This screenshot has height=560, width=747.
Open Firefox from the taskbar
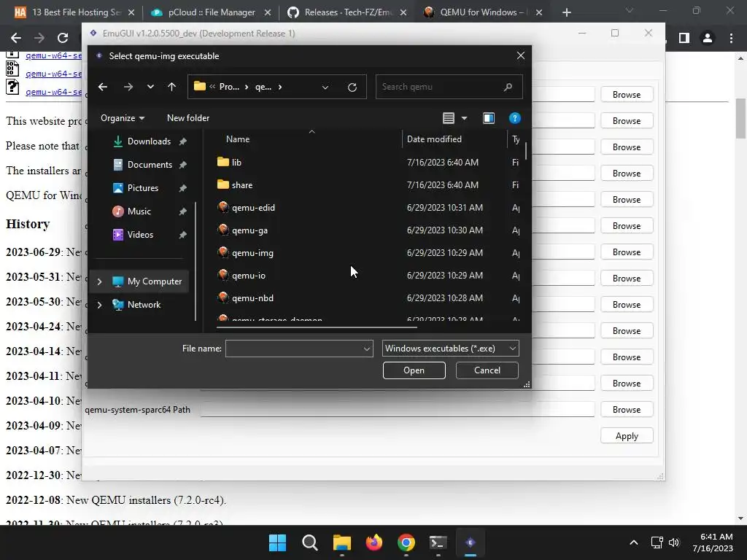374,542
